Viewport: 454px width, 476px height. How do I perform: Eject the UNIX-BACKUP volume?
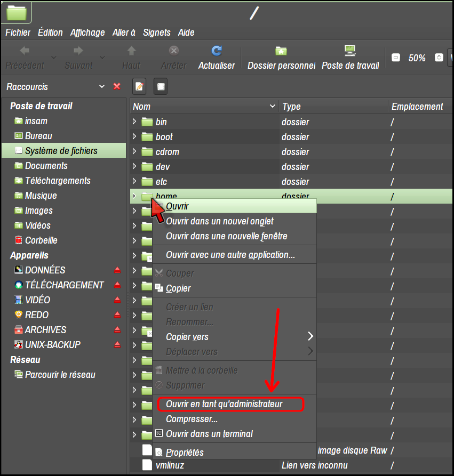click(117, 345)
